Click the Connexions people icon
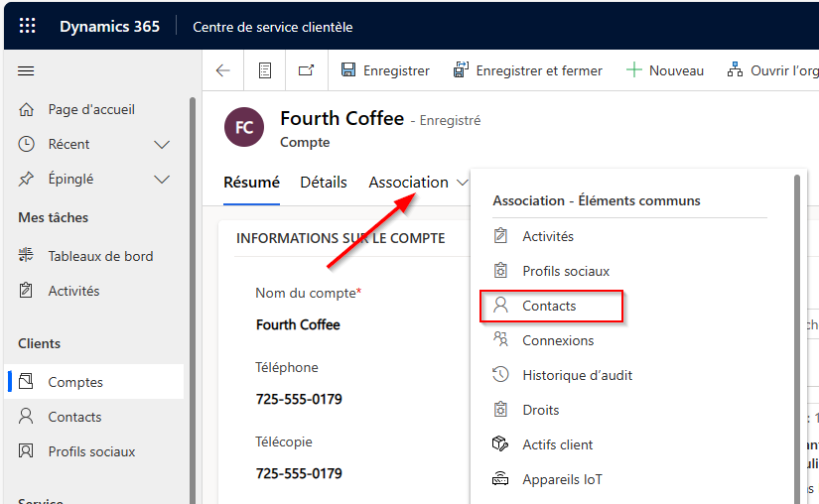Viewport: 819px width, 504px height. click(x=500, y=339)
